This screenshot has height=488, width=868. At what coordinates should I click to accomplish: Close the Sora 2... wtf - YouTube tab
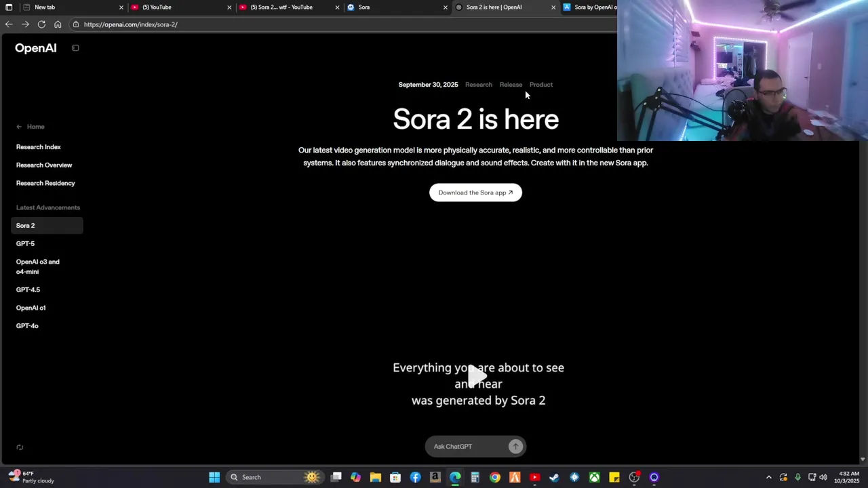pyautogui.click(x=337, y=7)
